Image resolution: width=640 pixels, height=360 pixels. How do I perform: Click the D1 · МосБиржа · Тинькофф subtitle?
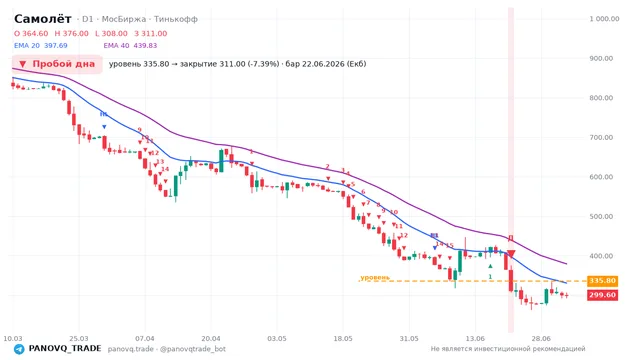[x=137, y=19]
